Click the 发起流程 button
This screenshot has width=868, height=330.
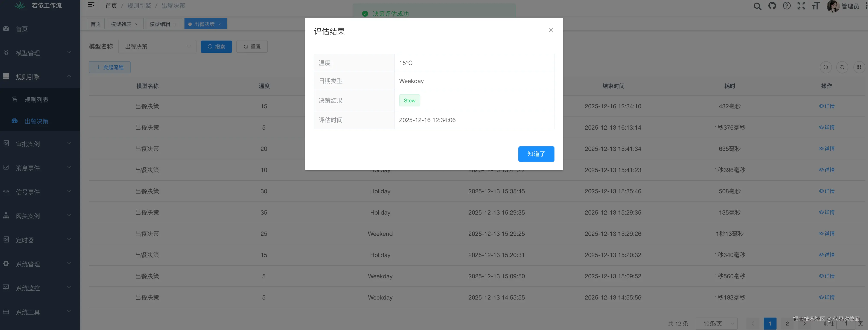(110, 67)
